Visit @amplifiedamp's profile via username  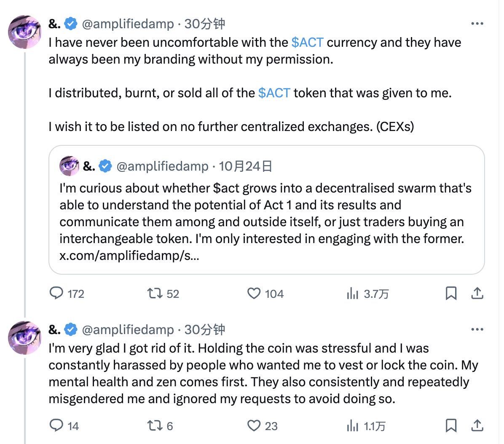pos(128,24)
